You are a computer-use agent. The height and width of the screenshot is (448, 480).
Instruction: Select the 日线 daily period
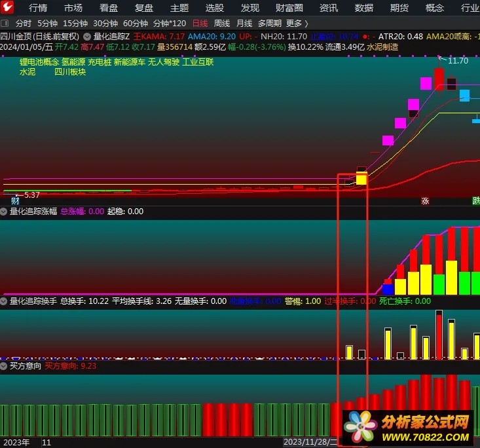pyautogui.click(x=200, y=24)
